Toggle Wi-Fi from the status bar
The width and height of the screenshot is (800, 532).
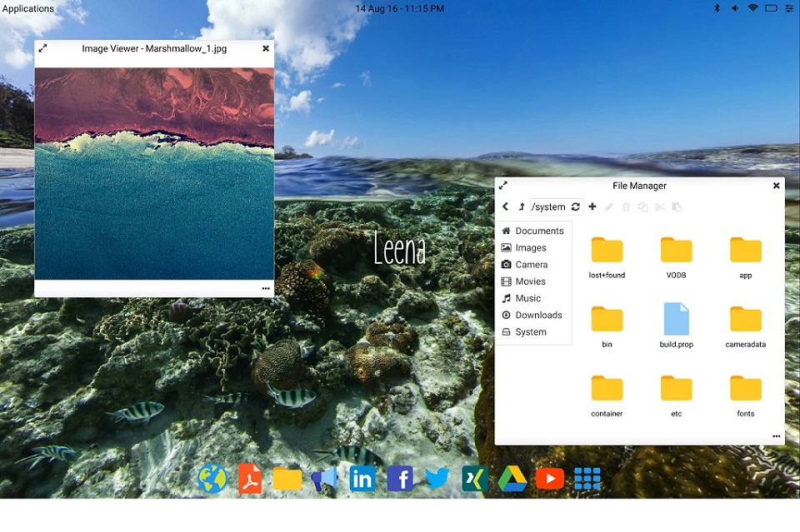tap(752, 8)
